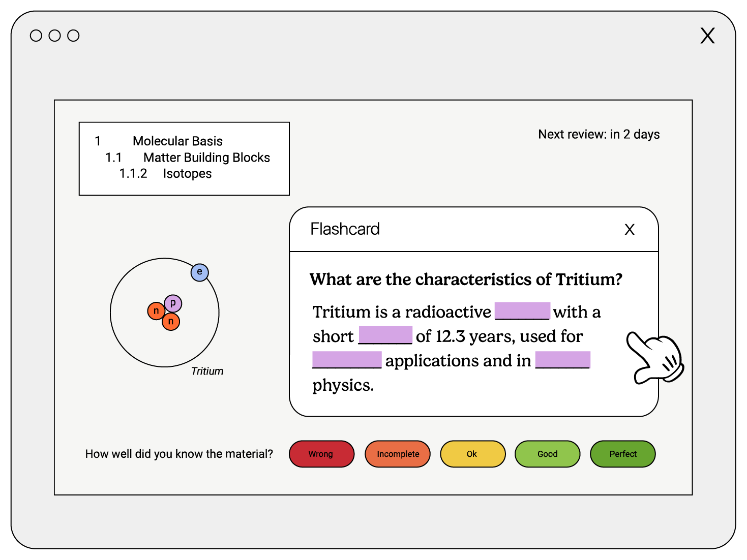The width and height of the screenshot is (747, 560).
Task: Click the first window control circle
Action: click(x=36, y=36)
